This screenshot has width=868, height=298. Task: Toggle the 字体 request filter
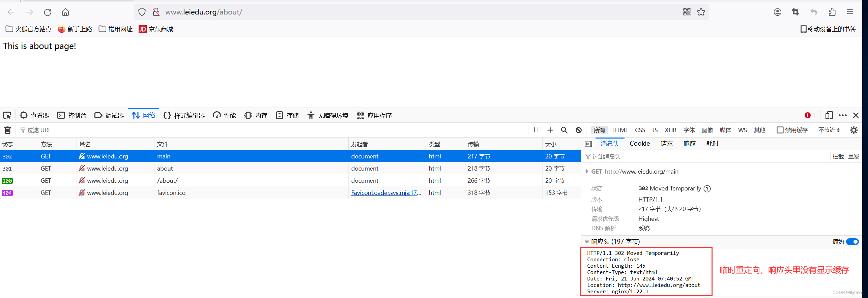point(689,130)
